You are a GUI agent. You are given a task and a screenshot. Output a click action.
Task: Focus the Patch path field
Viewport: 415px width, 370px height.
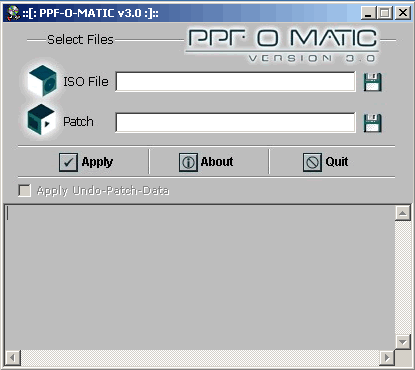click(x=235, y=123)
